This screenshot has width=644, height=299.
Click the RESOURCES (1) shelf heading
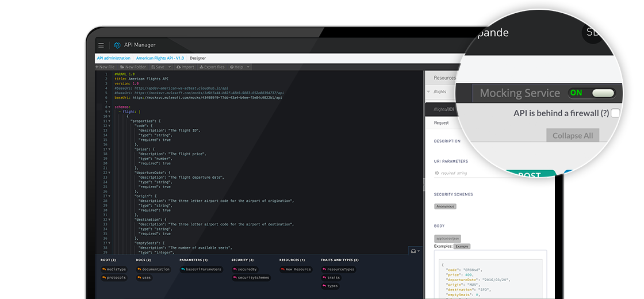292,260
